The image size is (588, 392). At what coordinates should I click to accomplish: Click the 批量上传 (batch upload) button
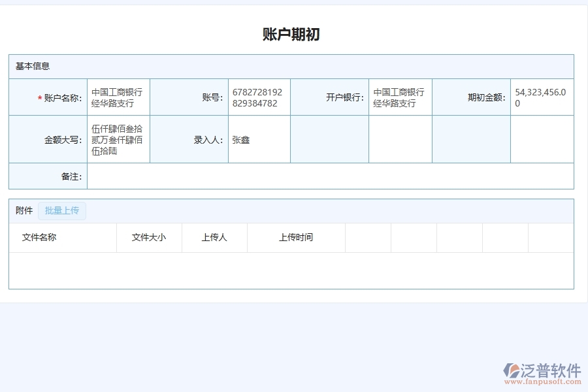pyautogui.click(x=63, y=210)
